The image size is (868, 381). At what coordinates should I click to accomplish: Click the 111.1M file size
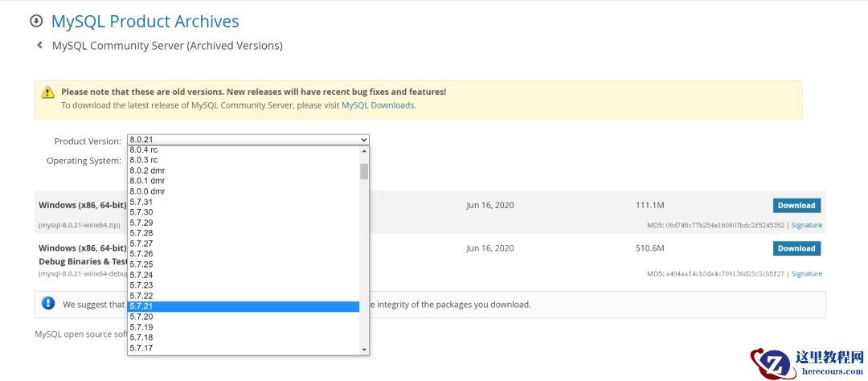click(650, 206)
